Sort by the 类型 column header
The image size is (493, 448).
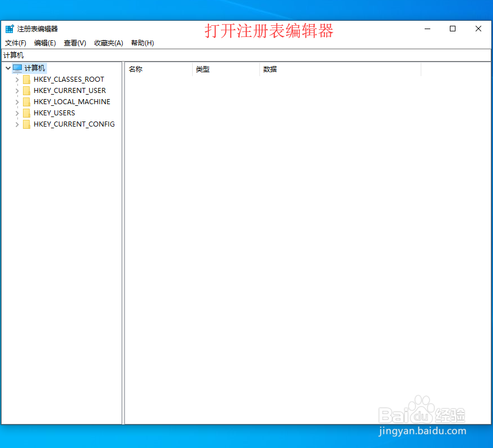(x=226, y=69)
